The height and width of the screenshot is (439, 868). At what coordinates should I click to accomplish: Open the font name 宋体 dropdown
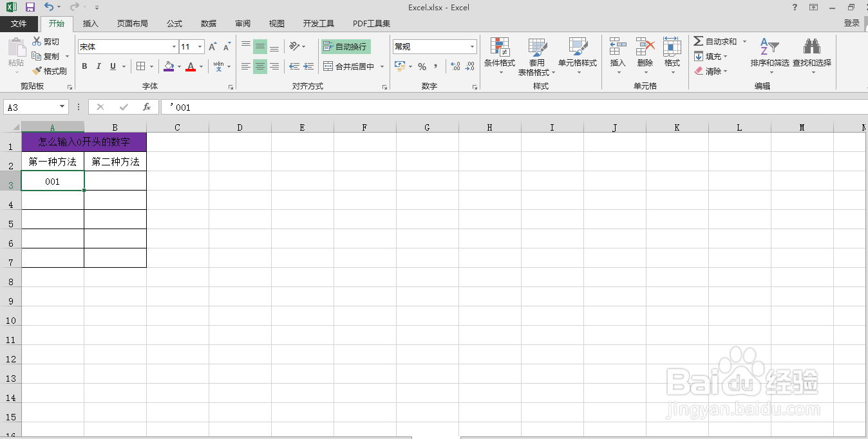click(x=174, y=46)
